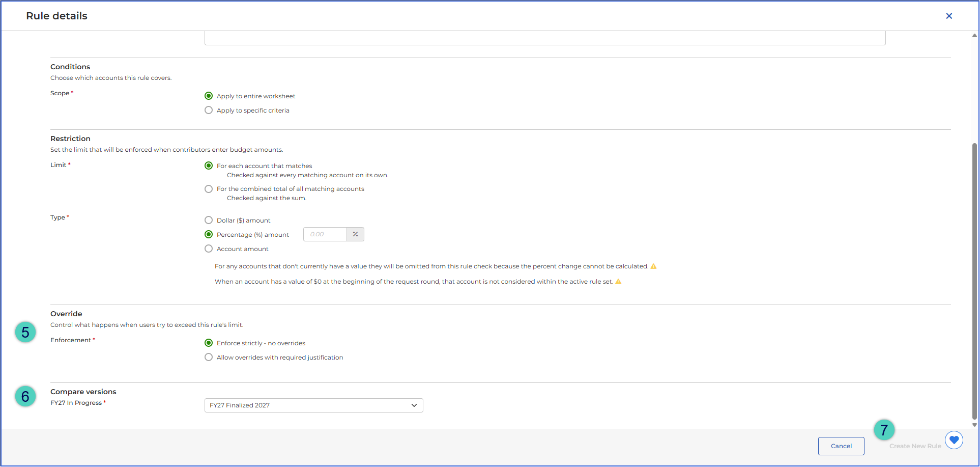Click the FY27 In Progress label
The image size is (980, 467).
tap(76, 403)
